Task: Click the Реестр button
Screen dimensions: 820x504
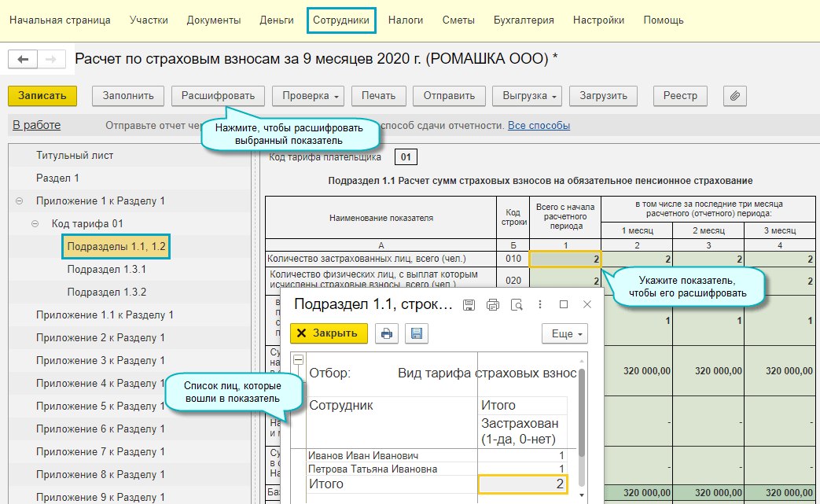Action: click(x=680, y=96)
